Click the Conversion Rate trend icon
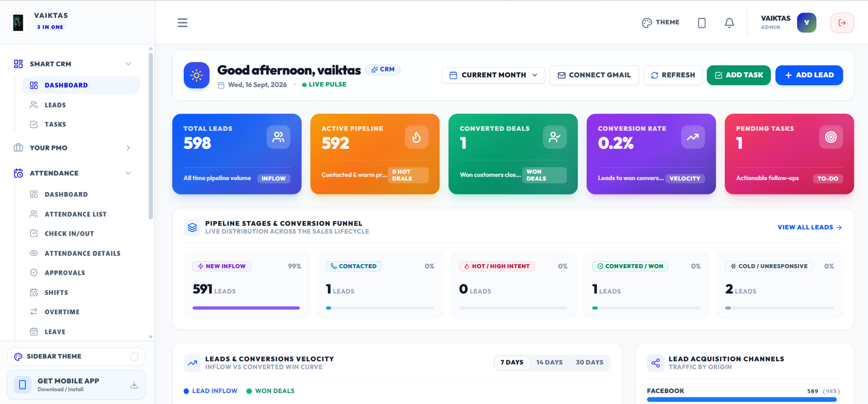Image resolution: width=868 pixels, height=404 pixels. click(693, 137)
